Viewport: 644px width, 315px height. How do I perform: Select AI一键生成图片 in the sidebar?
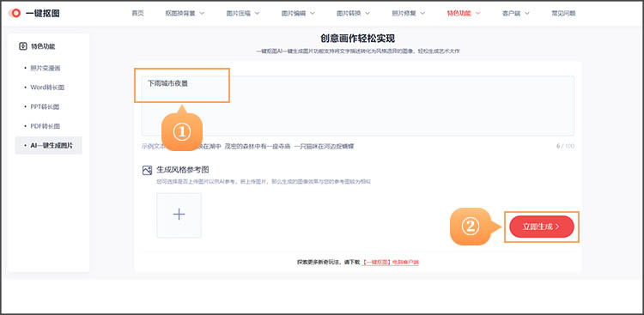click(x=48, y=145)
